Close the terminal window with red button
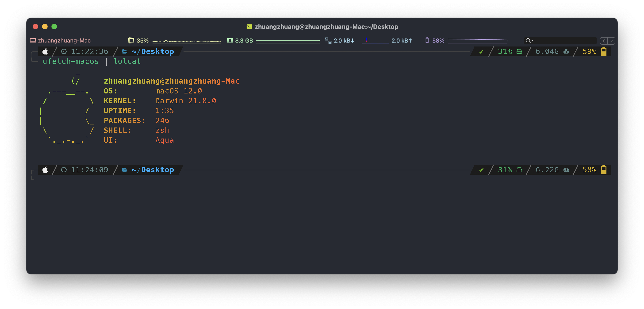 tap(35, 27)
